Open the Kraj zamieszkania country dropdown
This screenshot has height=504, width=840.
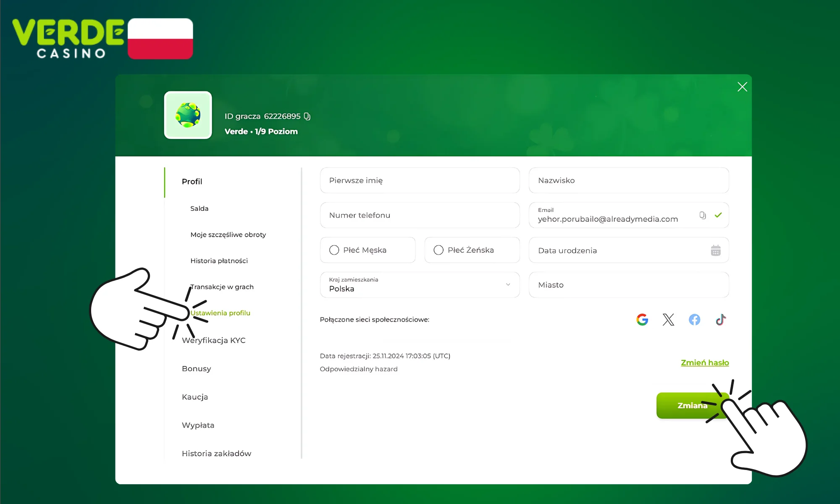coord(507,284)
